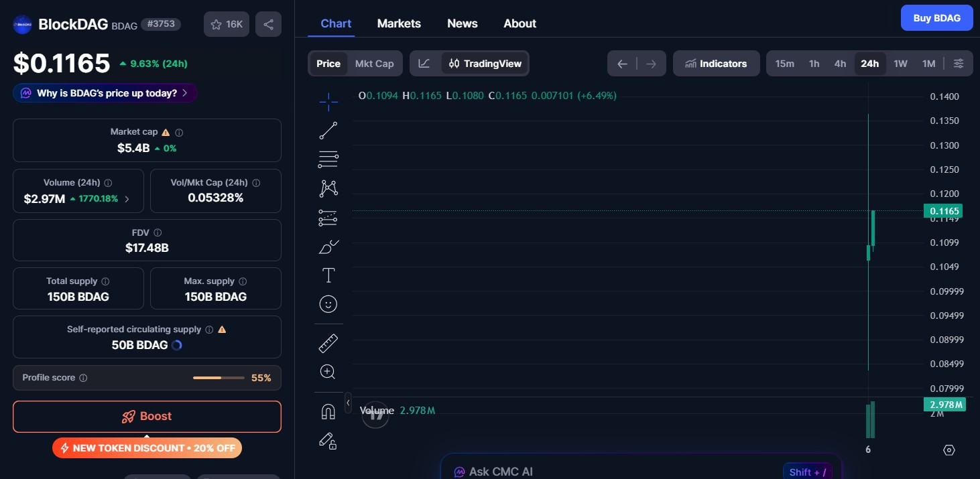Click the Buy BDAG button
980x479 pixels.
pyautogui.click(x=936, y=17)
